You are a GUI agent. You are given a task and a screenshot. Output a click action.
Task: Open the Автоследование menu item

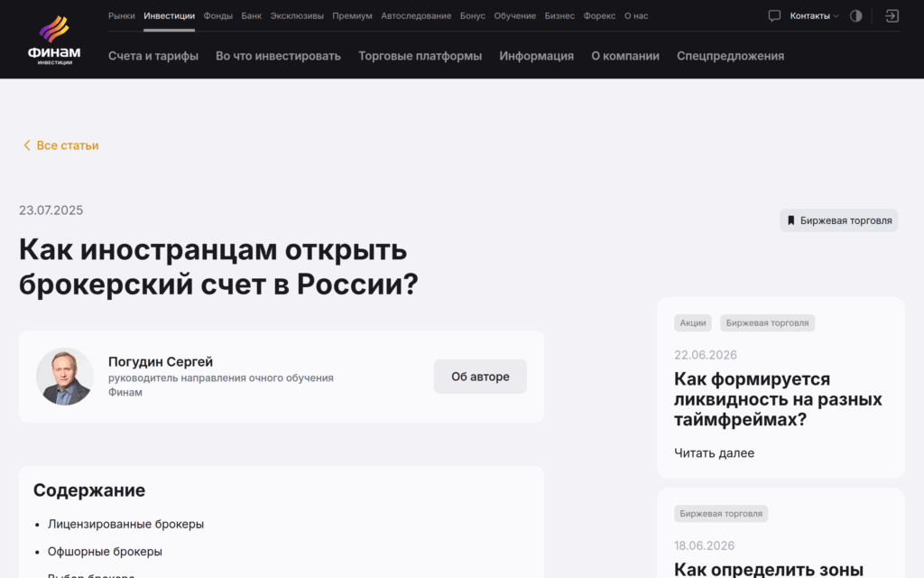pos(416,16)
